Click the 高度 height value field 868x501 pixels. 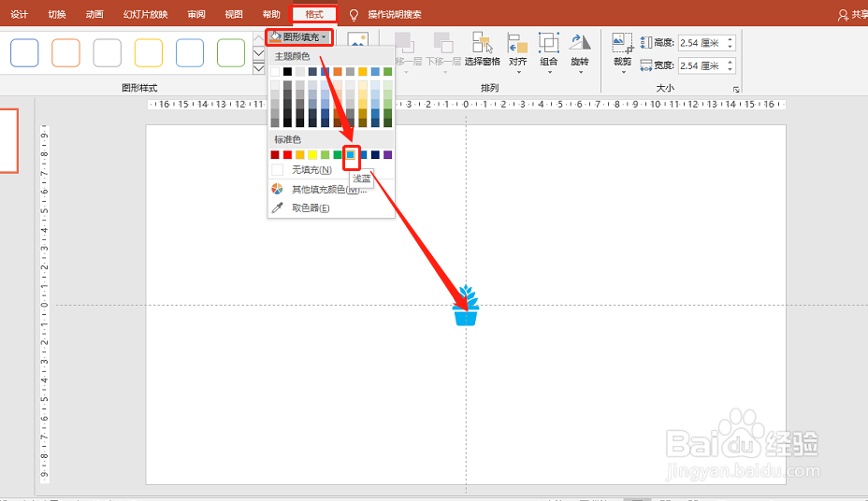click(702, 43)
